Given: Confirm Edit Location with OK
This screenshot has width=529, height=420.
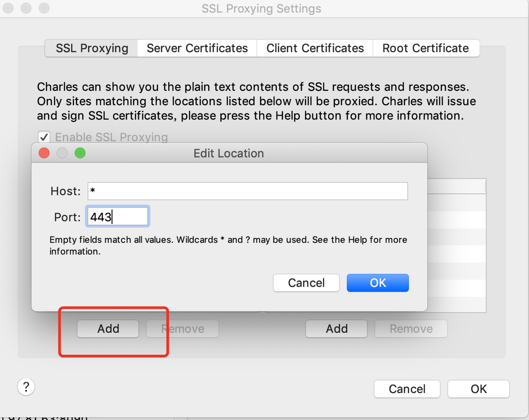Looking at the screenshot, I should [377, 283].
